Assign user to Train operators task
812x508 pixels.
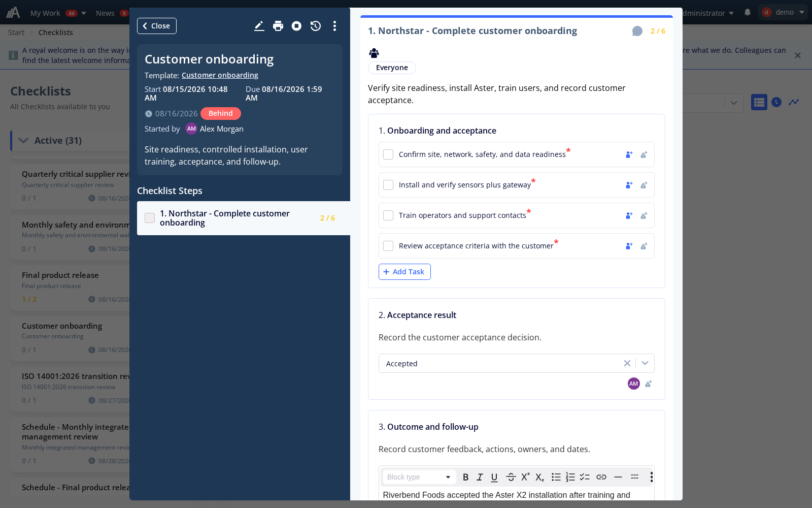coord(629,215)
